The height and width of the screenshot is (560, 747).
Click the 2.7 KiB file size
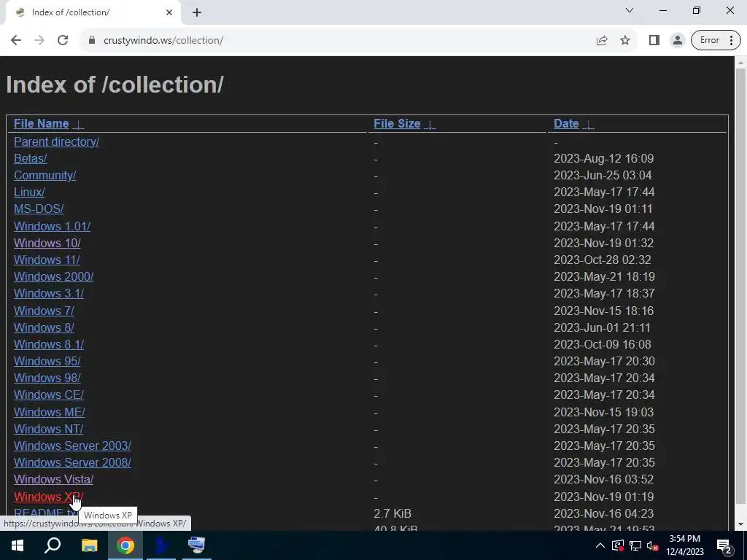[392, 514]
